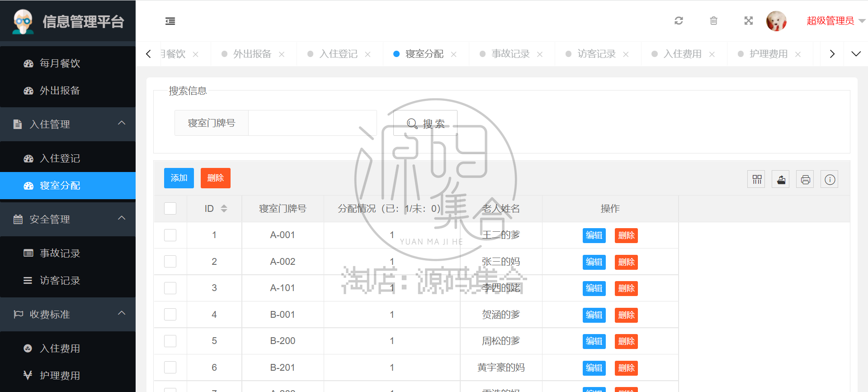Open the 护理费用 sidebar item
The height and width of the screenshot is (392, 868).
pos(68,376)
